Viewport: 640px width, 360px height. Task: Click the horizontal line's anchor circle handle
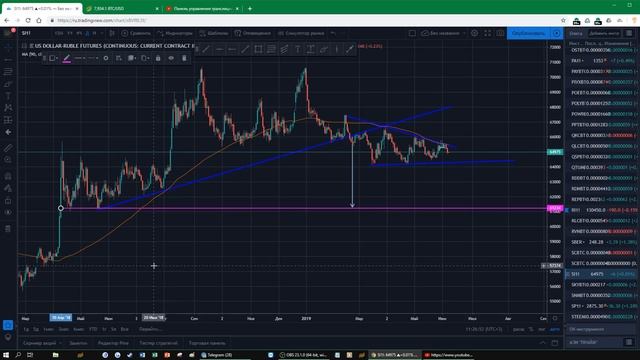61,208
